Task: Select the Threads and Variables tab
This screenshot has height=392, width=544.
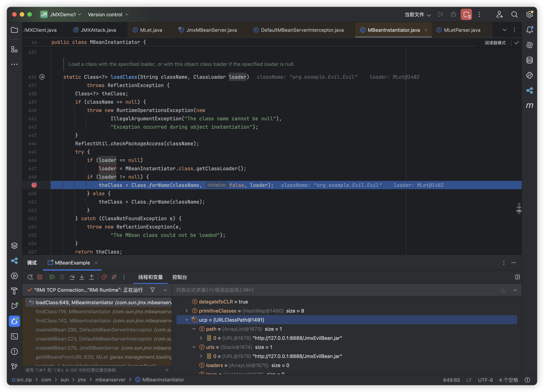Action: [150, 277]
